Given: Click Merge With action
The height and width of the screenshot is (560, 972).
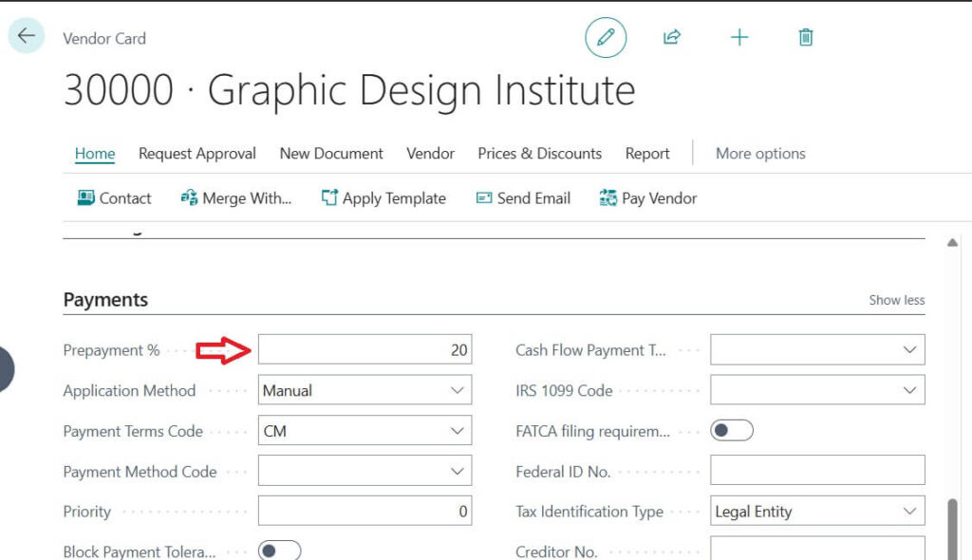Looking at the screenshot, I should pos(235,198).
